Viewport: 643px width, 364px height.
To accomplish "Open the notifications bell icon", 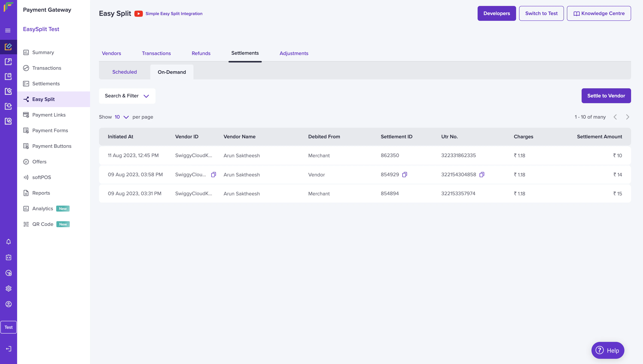I will (x=9, y=242).
